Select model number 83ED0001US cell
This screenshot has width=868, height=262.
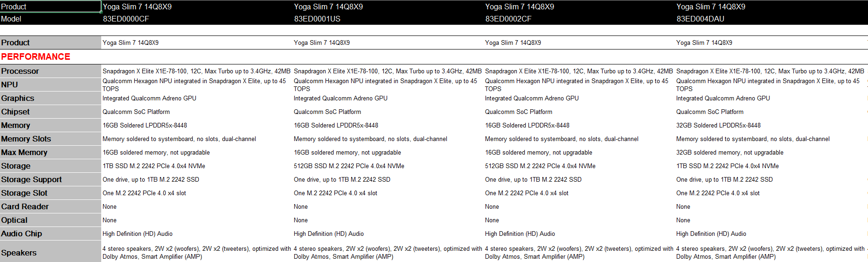click(x=317, y=19)
